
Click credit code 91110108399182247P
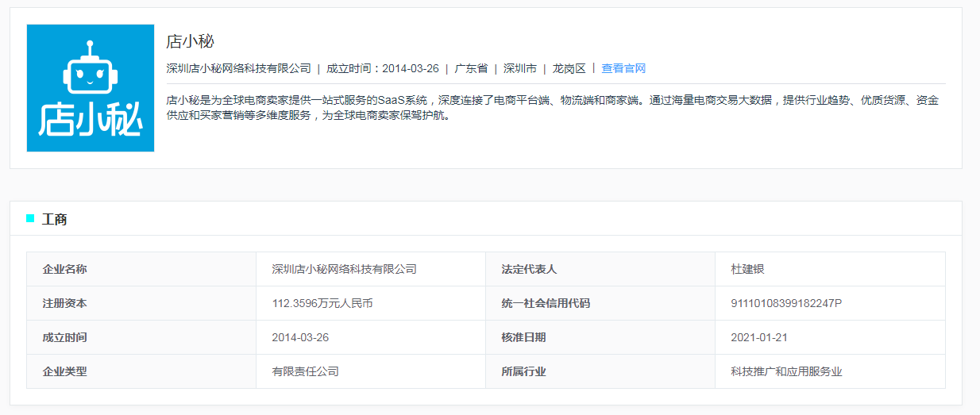(786, 303)
